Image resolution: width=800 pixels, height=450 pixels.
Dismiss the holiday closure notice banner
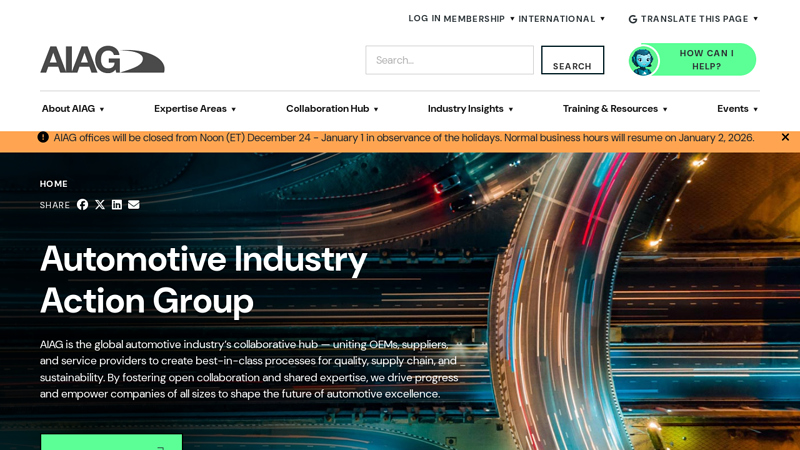(x=785, y=137)
